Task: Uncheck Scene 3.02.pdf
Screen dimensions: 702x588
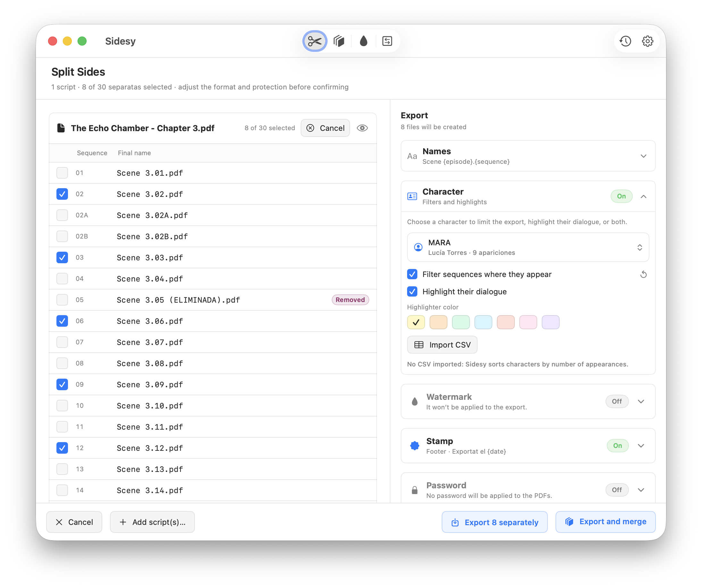Action: pyautogui.click(x=62, y=194)
